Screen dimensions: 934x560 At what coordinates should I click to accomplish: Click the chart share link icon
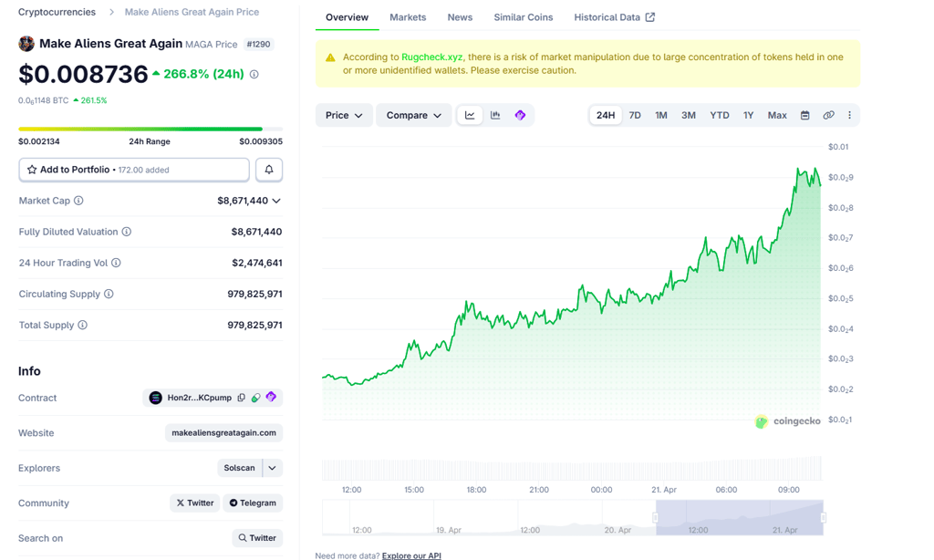tap(828, 115)
